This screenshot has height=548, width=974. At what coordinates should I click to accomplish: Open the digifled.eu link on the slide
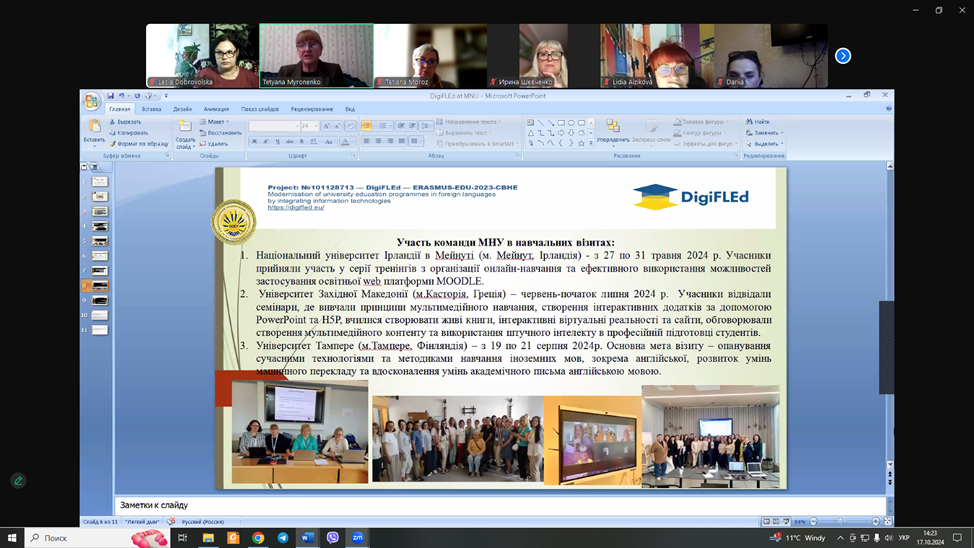(296, 207)
